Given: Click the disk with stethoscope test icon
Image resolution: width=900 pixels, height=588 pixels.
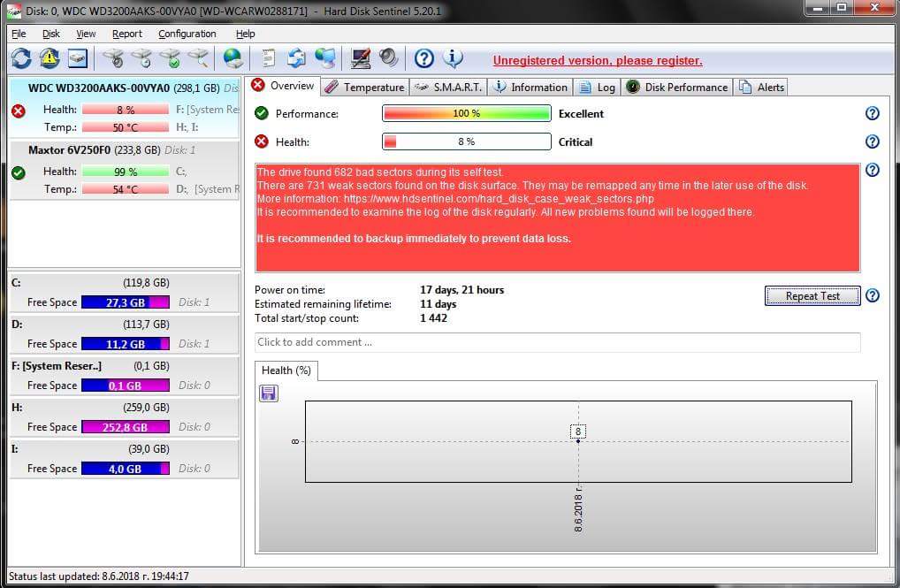Looking at the screenshot, I should (114, 58).
